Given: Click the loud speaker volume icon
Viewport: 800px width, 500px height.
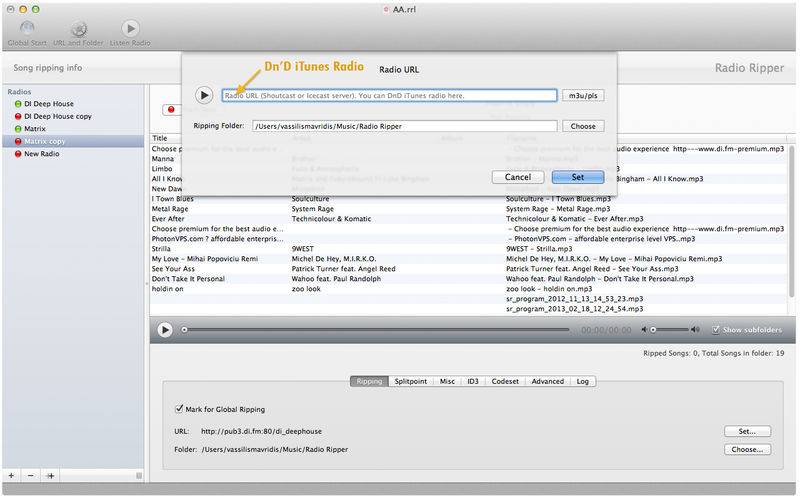Looking at the screenshot, I should pos(695,330).
